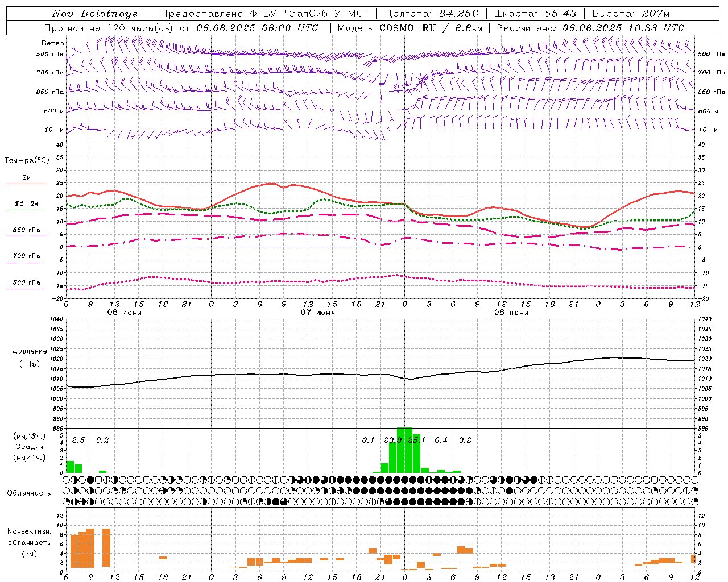Click the "Рассчитано: 06.06.2025 10:38 UTC" text

(590, 28)
